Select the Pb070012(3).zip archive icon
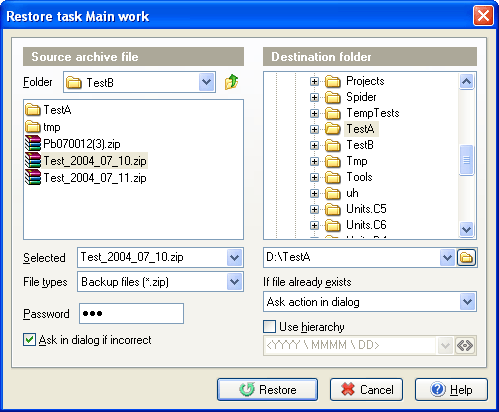The height and width of the screenshot is (412, 499). tap(33, 143)
